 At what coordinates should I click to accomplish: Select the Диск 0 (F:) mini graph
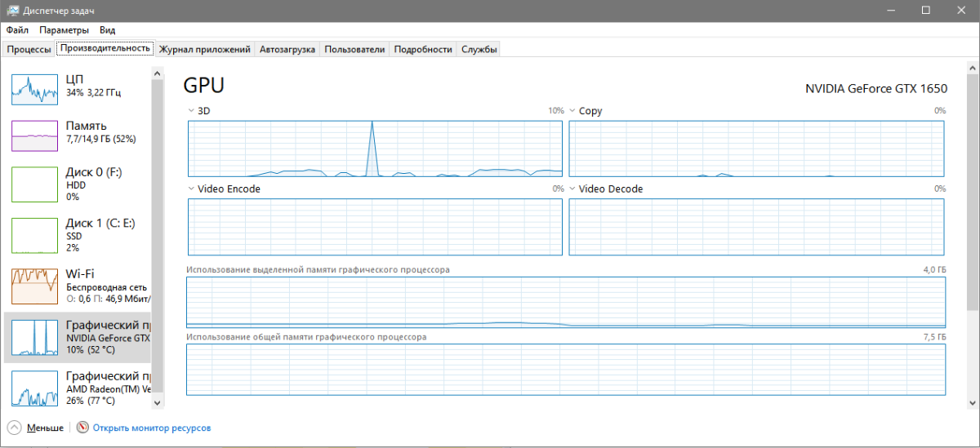pyautogui.click(x=34, y=184)
